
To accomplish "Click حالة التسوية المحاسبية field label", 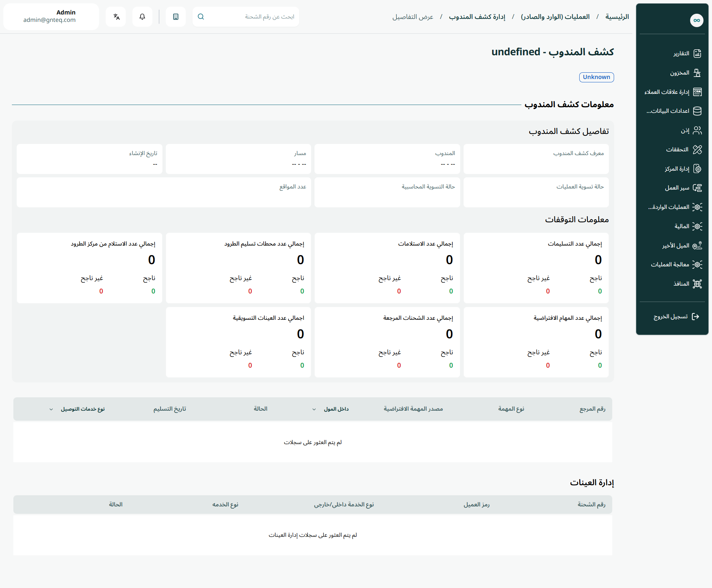I will [428, 187].
